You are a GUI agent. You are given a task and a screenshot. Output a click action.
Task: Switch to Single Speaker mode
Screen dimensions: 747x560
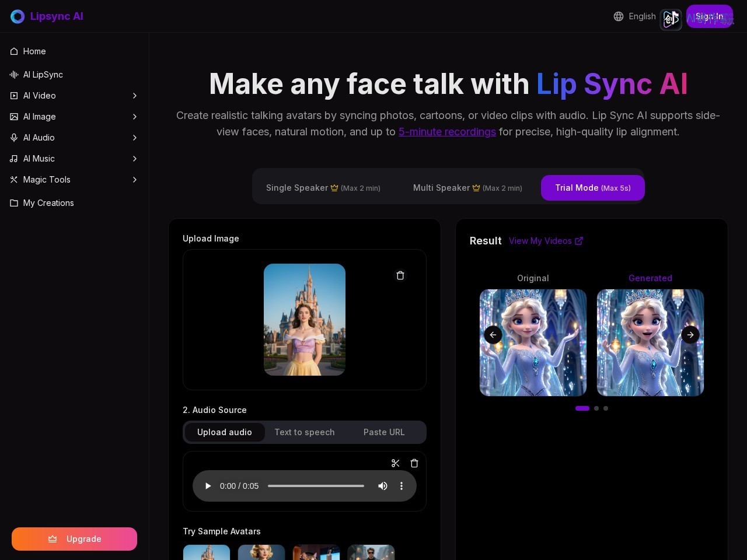(x=323, y=188)
